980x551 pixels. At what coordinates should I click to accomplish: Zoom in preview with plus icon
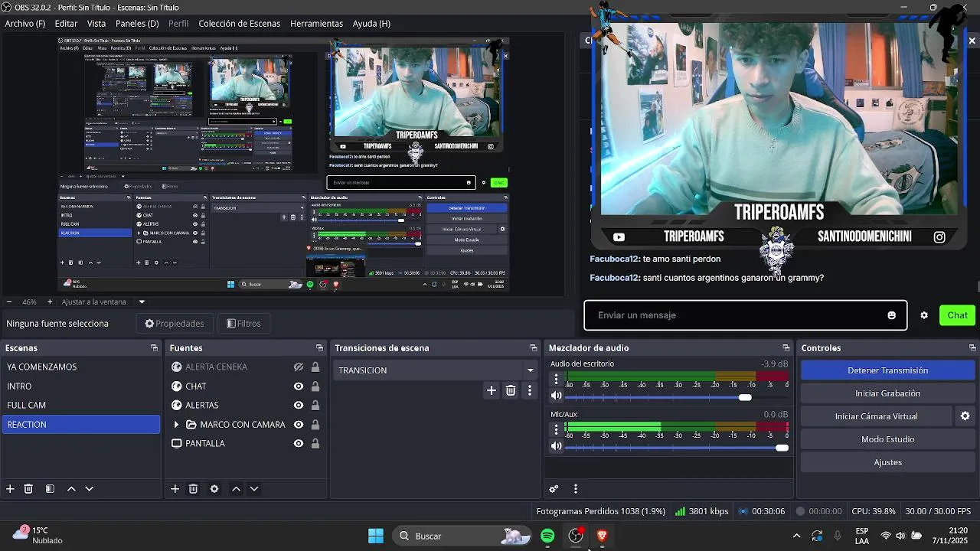point(50,302)
